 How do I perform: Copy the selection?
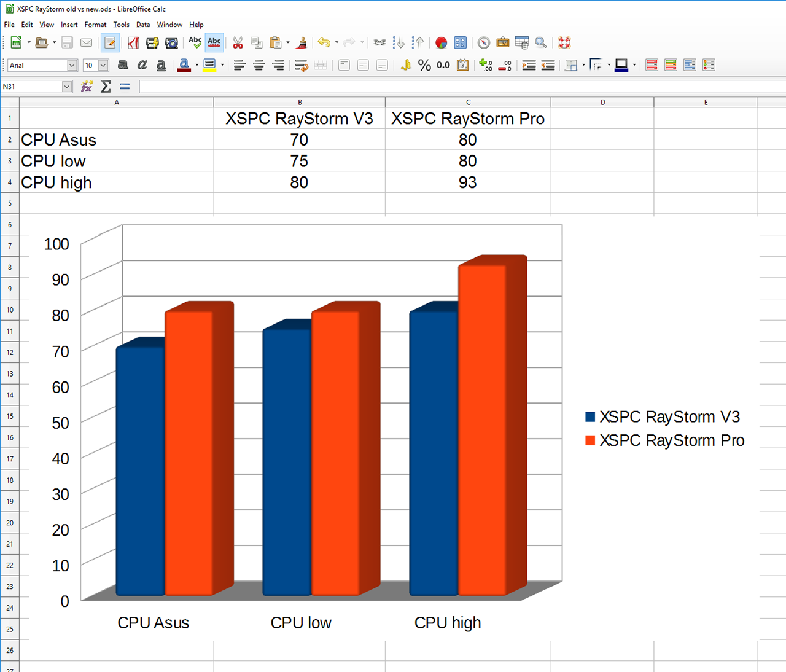click(257, 42)
